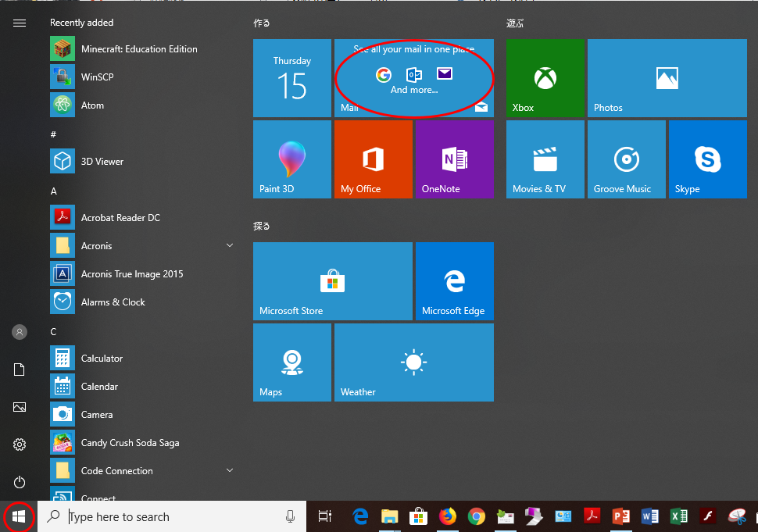Screen dimensions: 758x532
Task: Open Microsoft Store from the taskbar
Action: [x=418, y=516]
